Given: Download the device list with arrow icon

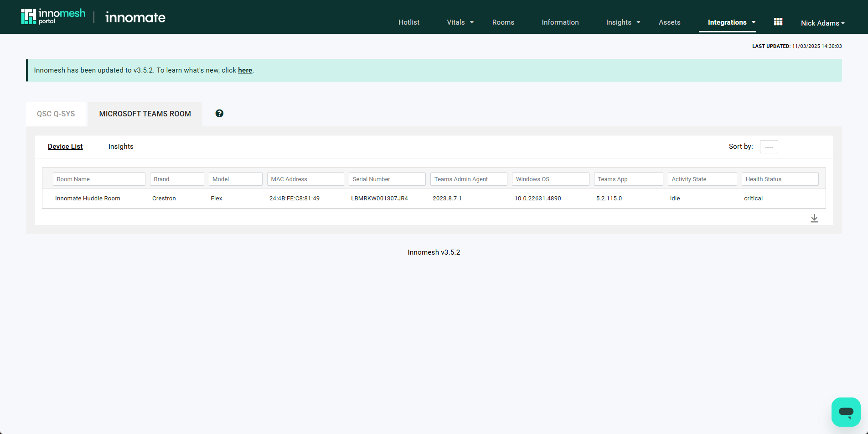Looking at the screenshot, I should point(814,218).
